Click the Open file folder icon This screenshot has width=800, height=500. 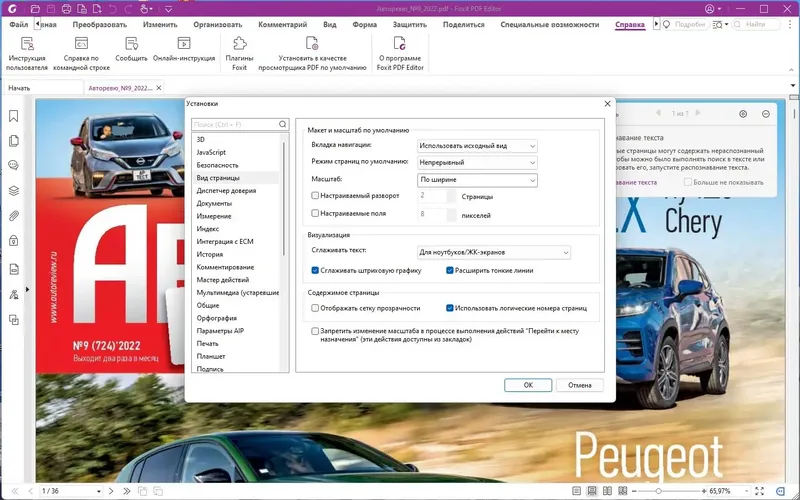[35, 9]
